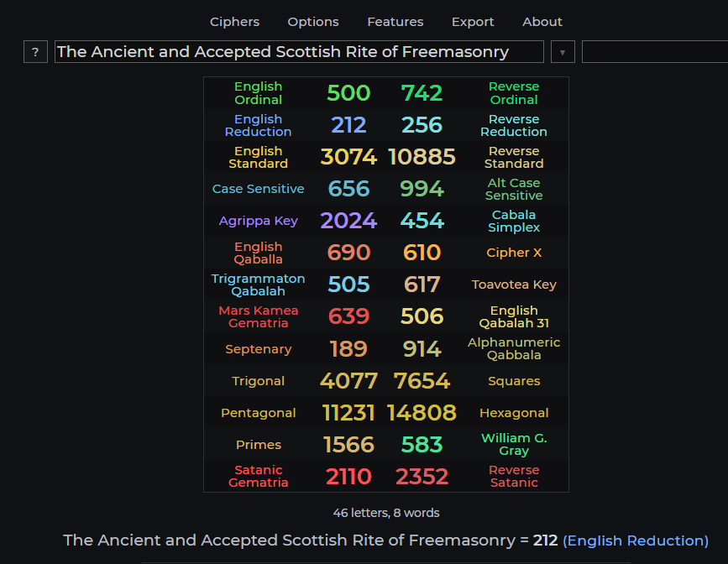Click the English Ordinal value 500
The height and width of the screenshot is (564, 728).
click(x=348, y=93)
